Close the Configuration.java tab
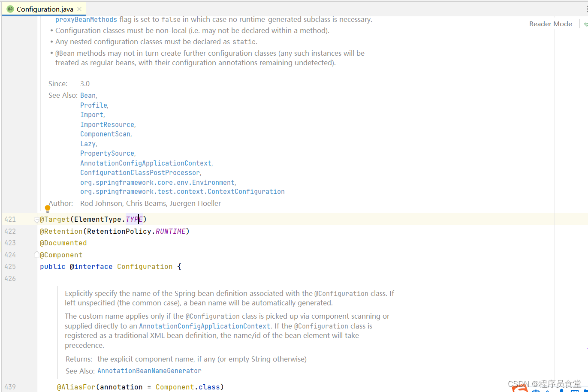Viewport: 588px width, 392px height. click(x=78, y=8)
